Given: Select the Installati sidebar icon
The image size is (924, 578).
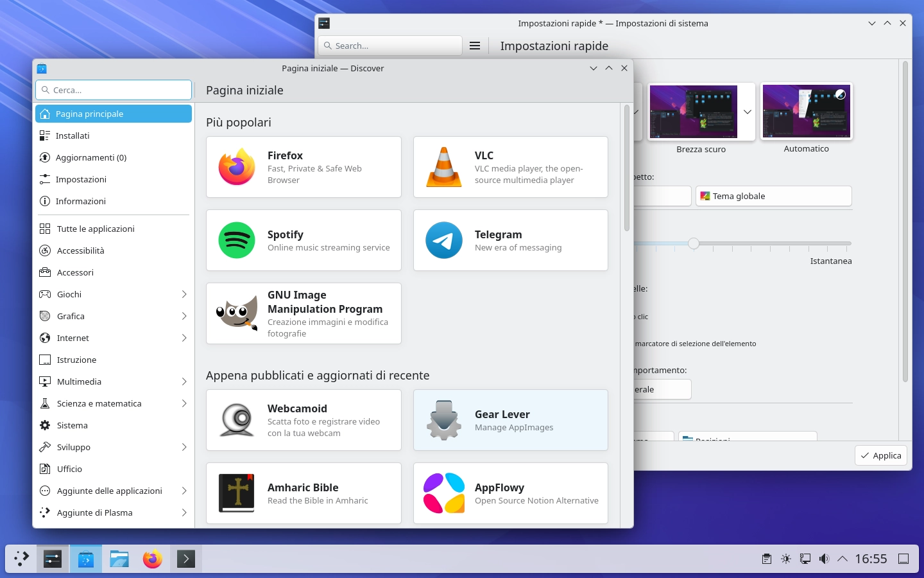Looking at the screenshot, I should (x=45, y=136).
